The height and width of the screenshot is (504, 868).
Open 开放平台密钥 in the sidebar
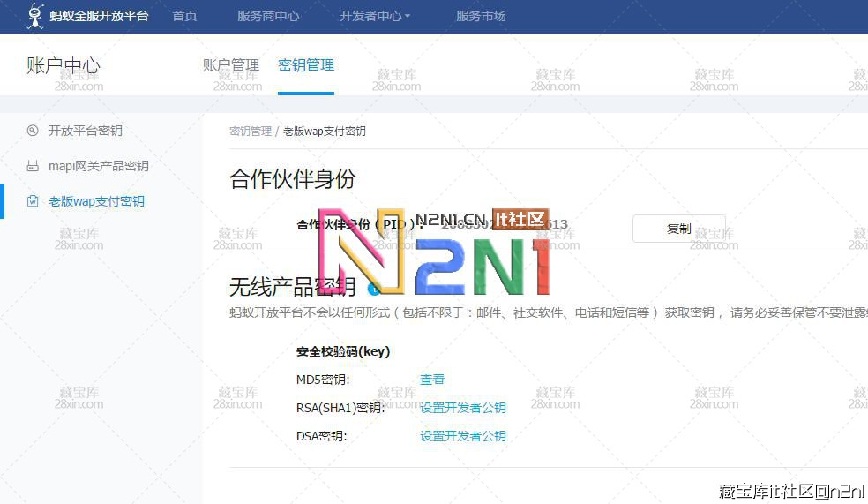click(86, 131)
